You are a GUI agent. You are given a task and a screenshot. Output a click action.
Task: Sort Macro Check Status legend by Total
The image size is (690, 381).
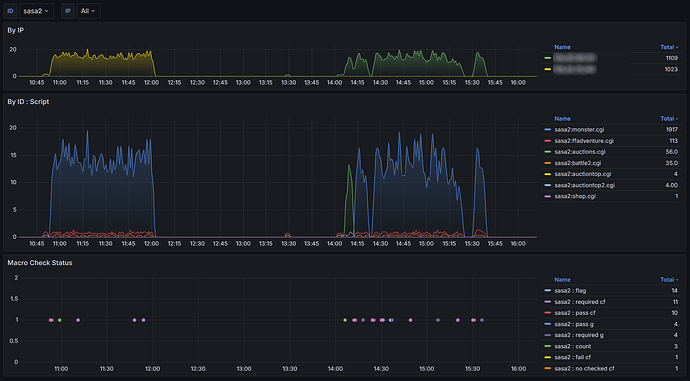pos(669,280)
